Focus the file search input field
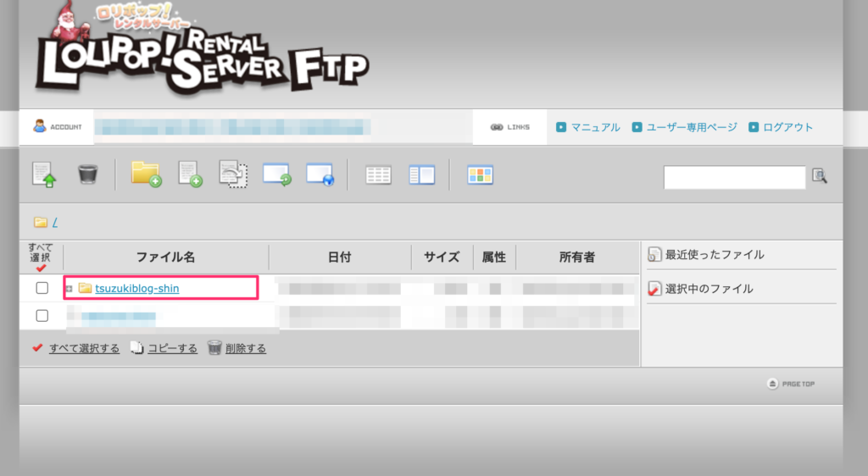 coord(735,178)
